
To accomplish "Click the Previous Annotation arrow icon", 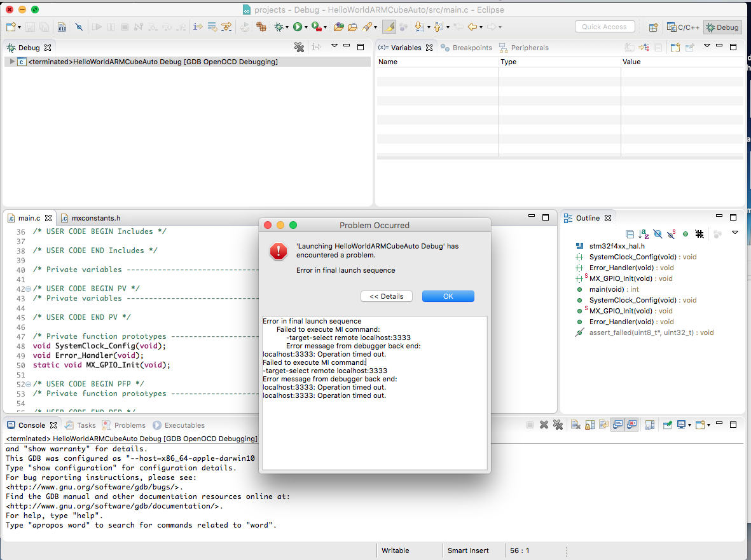I will pos(438,27).
